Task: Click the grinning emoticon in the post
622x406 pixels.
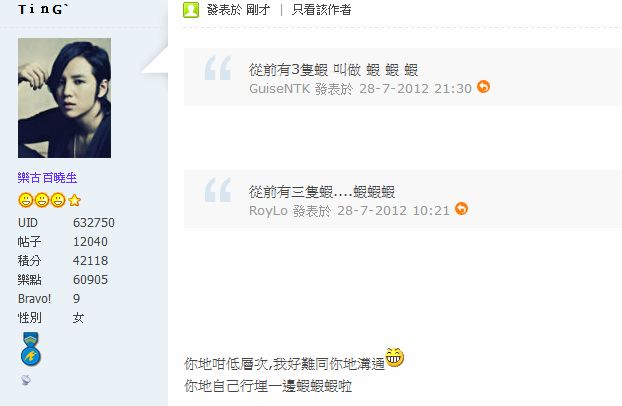Action: tap(394, 357)
